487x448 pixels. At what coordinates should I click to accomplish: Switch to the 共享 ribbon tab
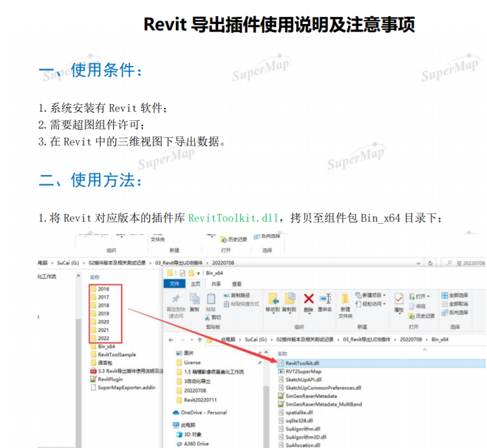[216, 284]
